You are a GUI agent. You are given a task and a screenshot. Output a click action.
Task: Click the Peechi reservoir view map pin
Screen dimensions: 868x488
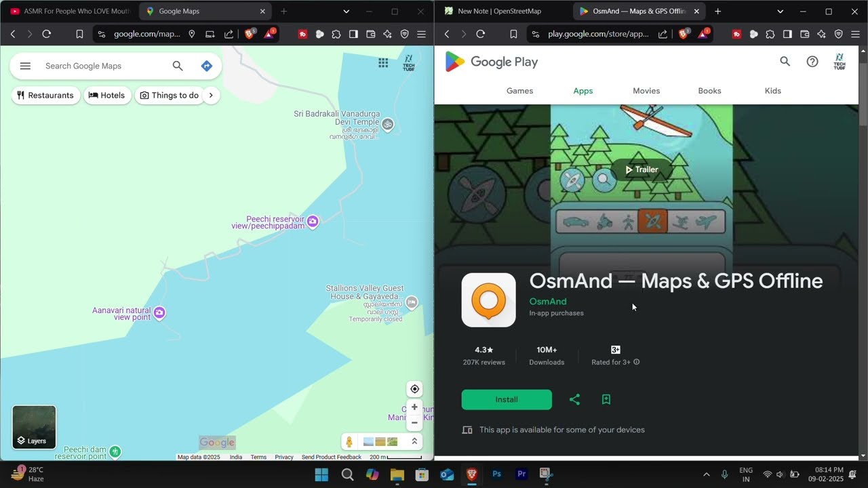coord(313,221)
